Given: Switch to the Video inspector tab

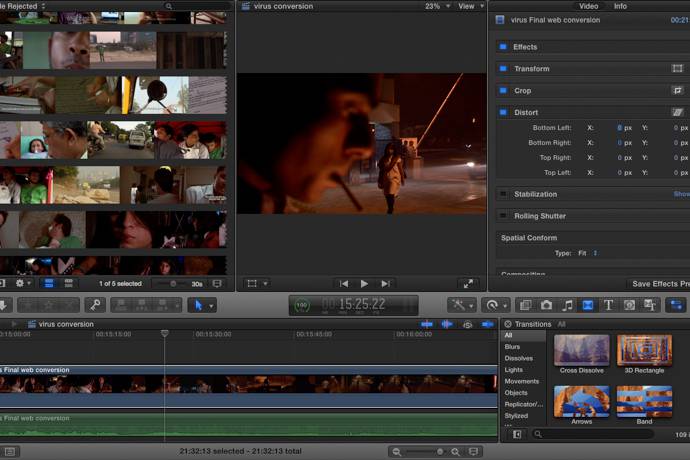Looking at the screenshot, I should [x=588, y=6].
